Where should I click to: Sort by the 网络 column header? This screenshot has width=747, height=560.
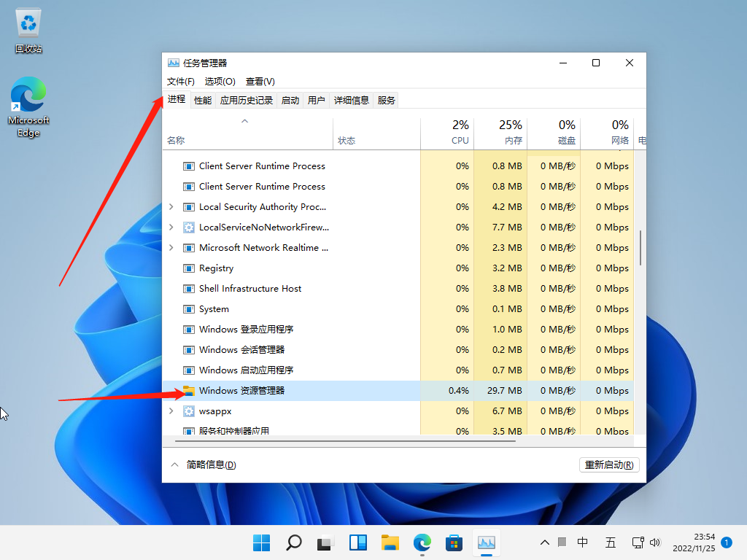(608, 133)
